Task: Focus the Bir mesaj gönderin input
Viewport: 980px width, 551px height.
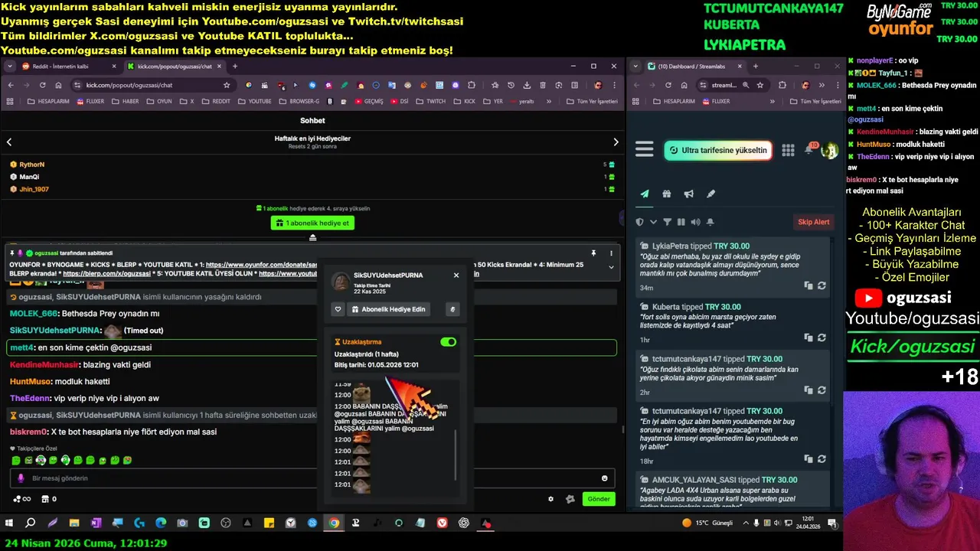Action: point(312,478)
